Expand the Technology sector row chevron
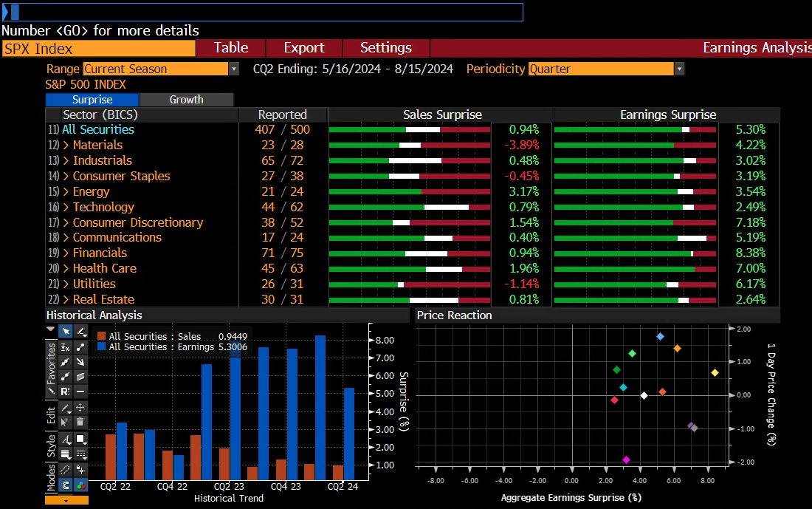This screenshot has width=812, height=509. (x=66, y=208)
